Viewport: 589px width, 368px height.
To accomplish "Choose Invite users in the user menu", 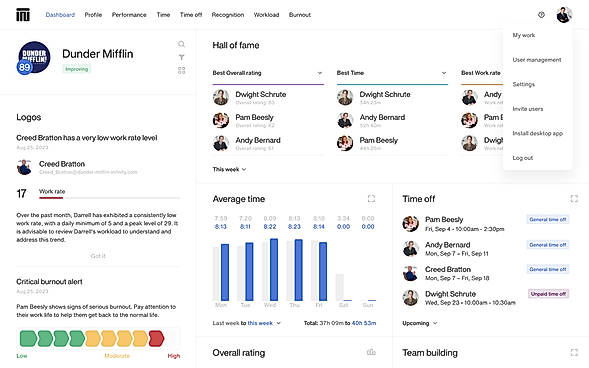I will click(528, 109).
